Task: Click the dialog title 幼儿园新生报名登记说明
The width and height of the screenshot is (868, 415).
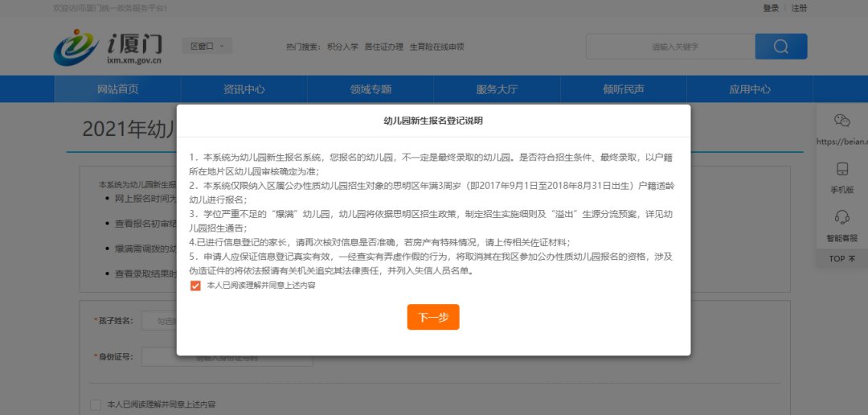Action: [433, 120]
